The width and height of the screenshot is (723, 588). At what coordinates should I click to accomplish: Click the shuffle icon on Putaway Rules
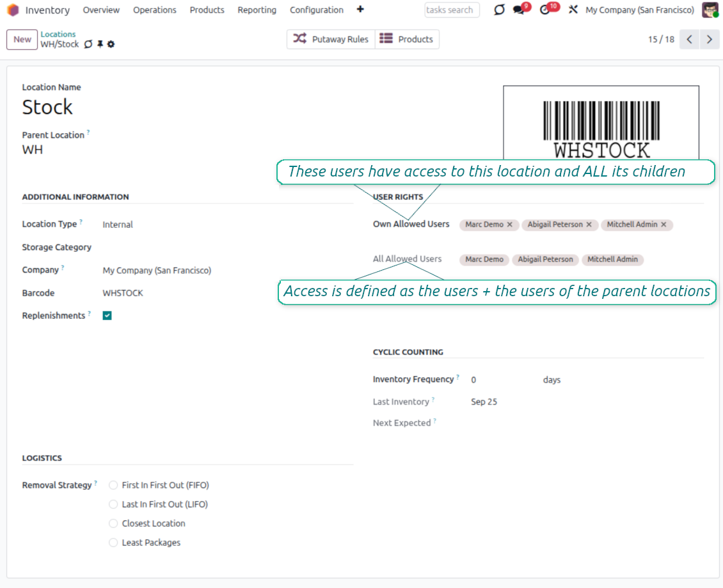pyautogui.click(x=299, y=39)
